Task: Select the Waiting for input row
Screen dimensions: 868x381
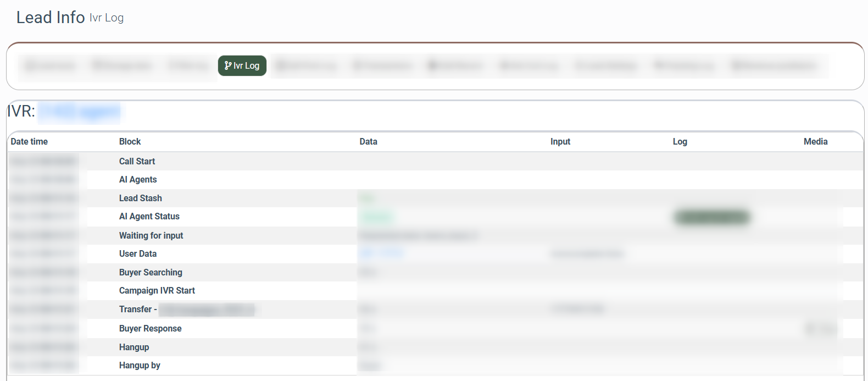Action: tap(151, 235)
